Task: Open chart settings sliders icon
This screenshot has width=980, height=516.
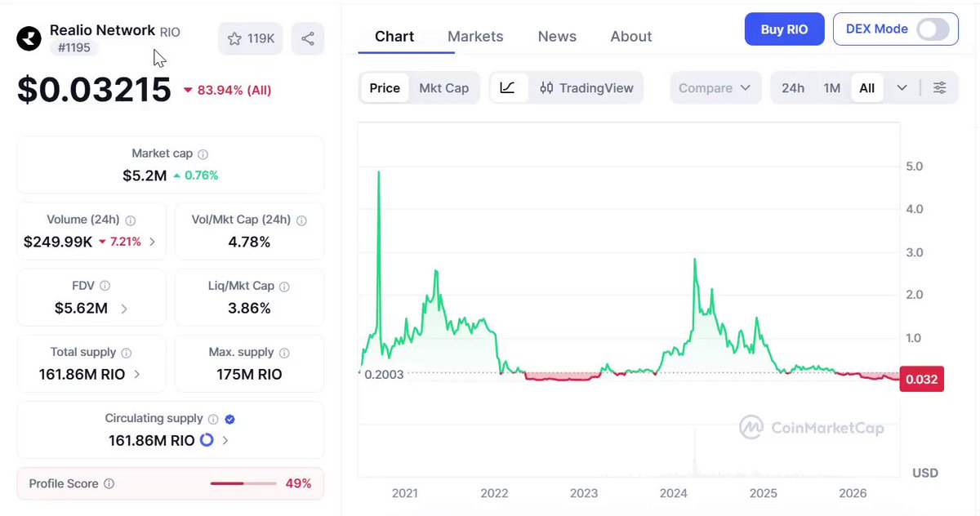Action: click(940, 88)
